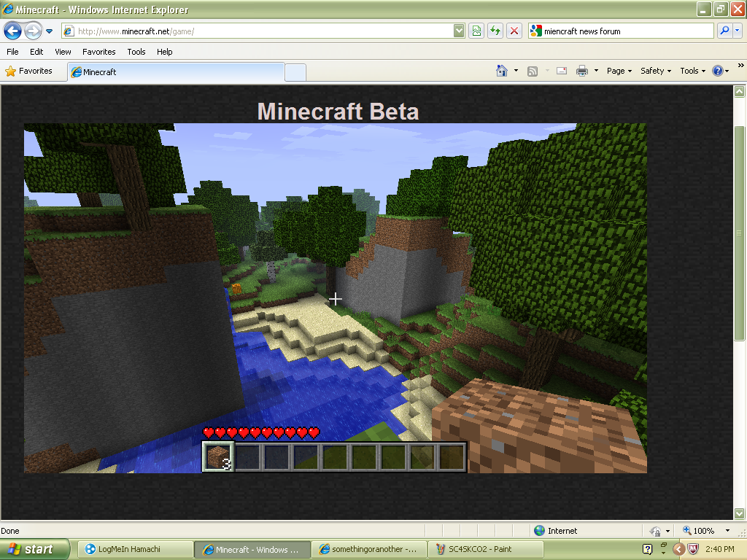Go back with the browser Back arrow
This screenshot has height=560, width=747.
point(12,31)
